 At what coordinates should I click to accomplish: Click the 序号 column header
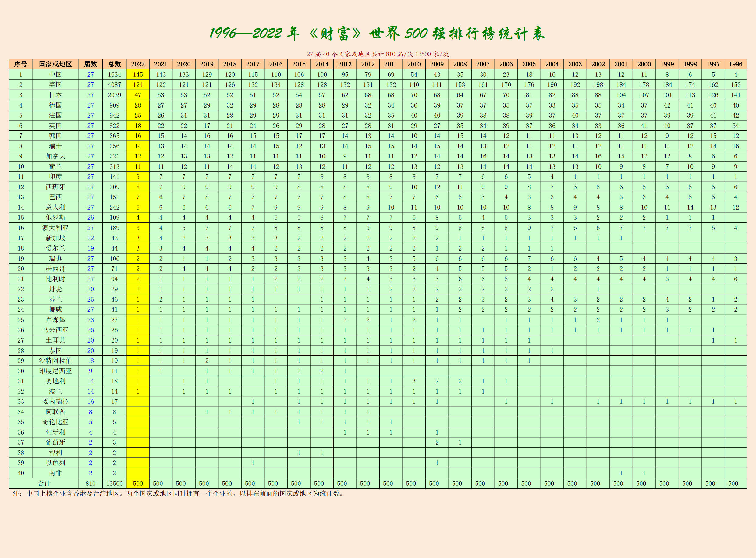(x=21, y=64)
